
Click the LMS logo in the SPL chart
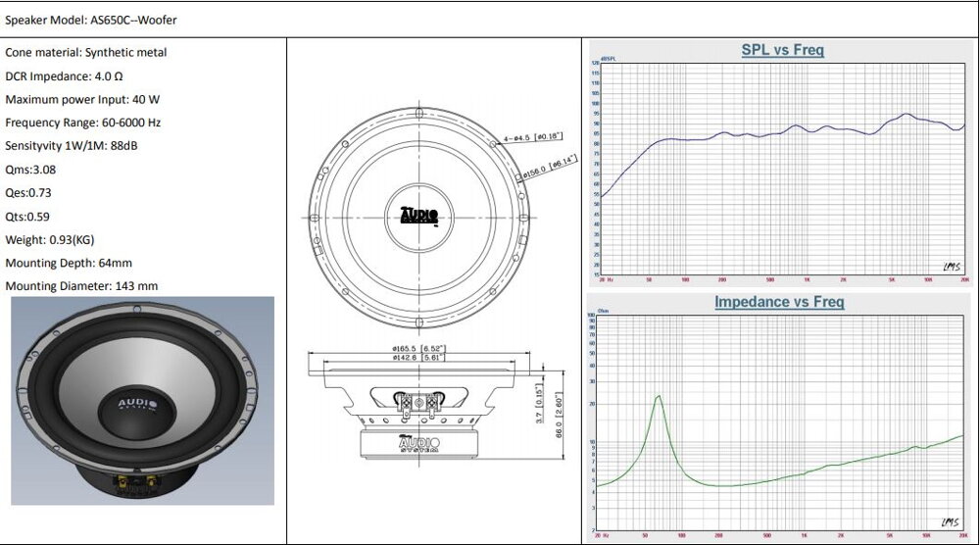tap(952, 267)
